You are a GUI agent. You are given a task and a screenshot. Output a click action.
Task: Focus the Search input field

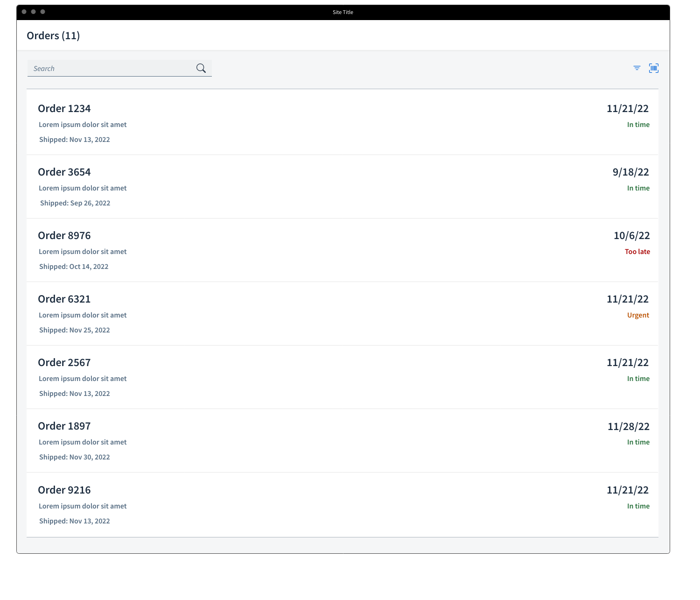tap(119, 68)
